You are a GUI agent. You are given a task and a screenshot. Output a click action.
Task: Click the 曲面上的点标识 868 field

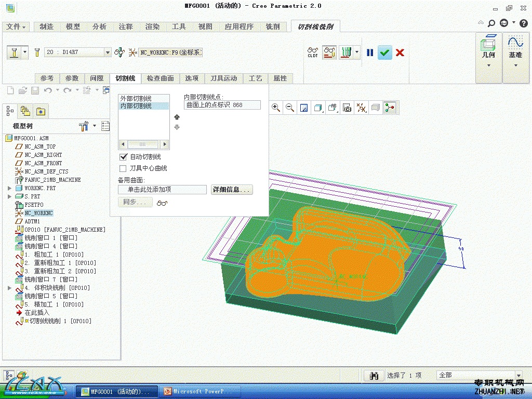(222, 105)
